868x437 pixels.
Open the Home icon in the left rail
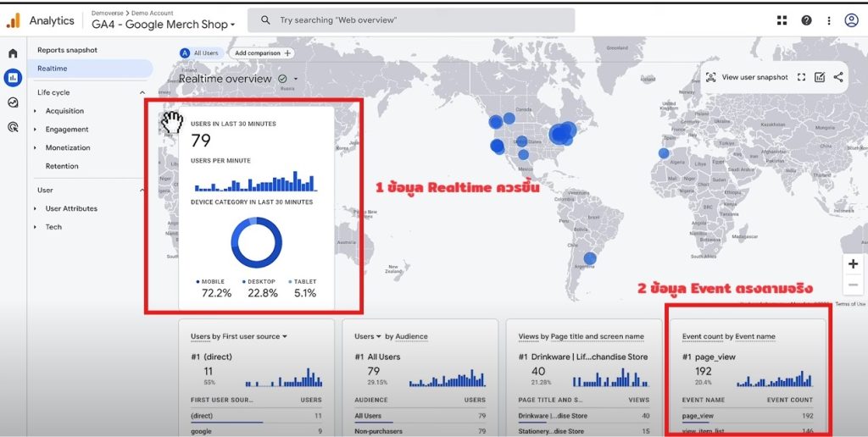point(13,53)
